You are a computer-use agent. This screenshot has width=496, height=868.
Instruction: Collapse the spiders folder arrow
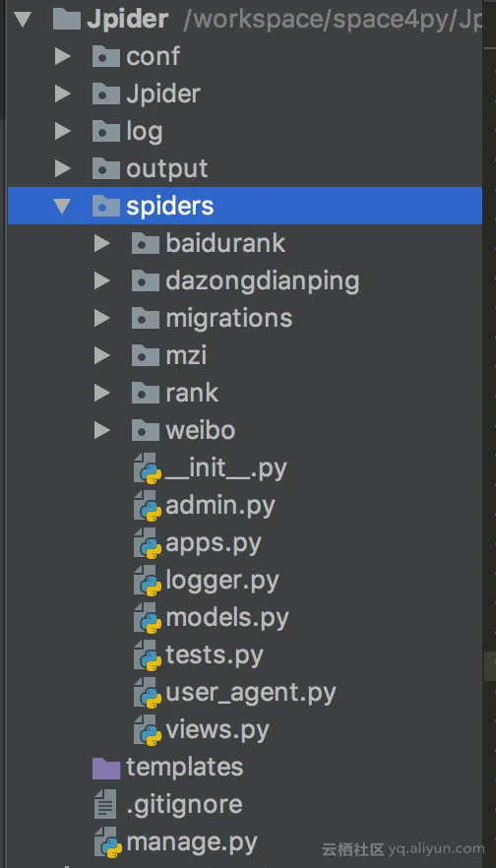tap(63, 206)
